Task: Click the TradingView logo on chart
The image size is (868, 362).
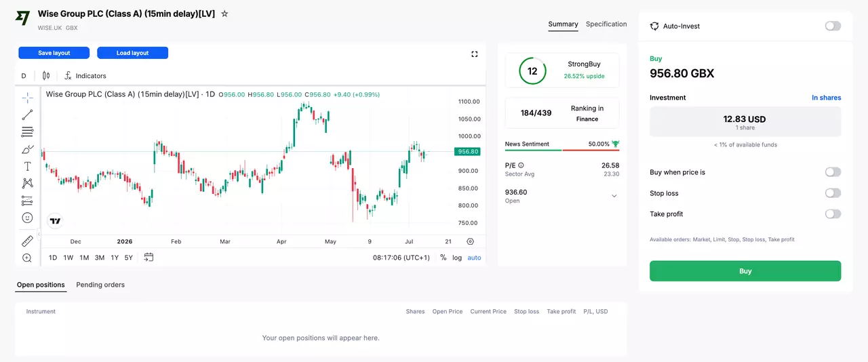Action: 56,221
